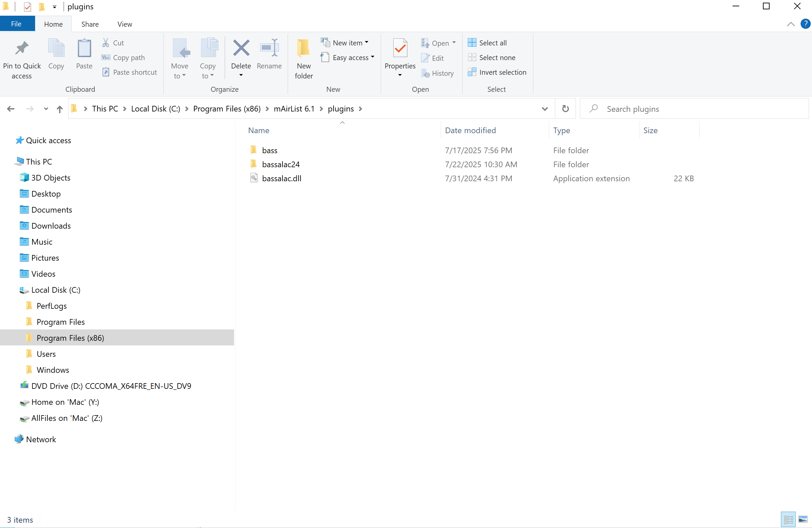Click the Edit ribbon command

pyautogui.click(x=433, y=58)
